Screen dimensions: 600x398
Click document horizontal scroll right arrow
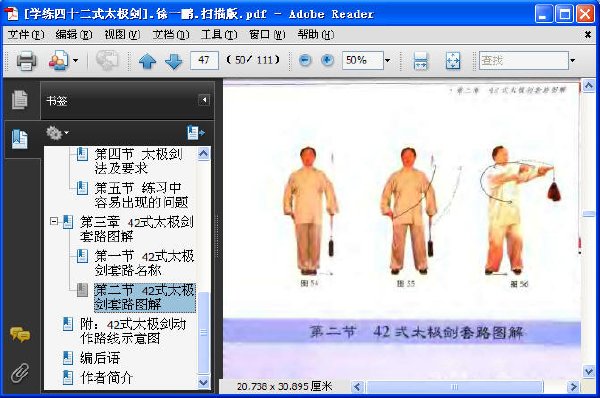point(573,387)
